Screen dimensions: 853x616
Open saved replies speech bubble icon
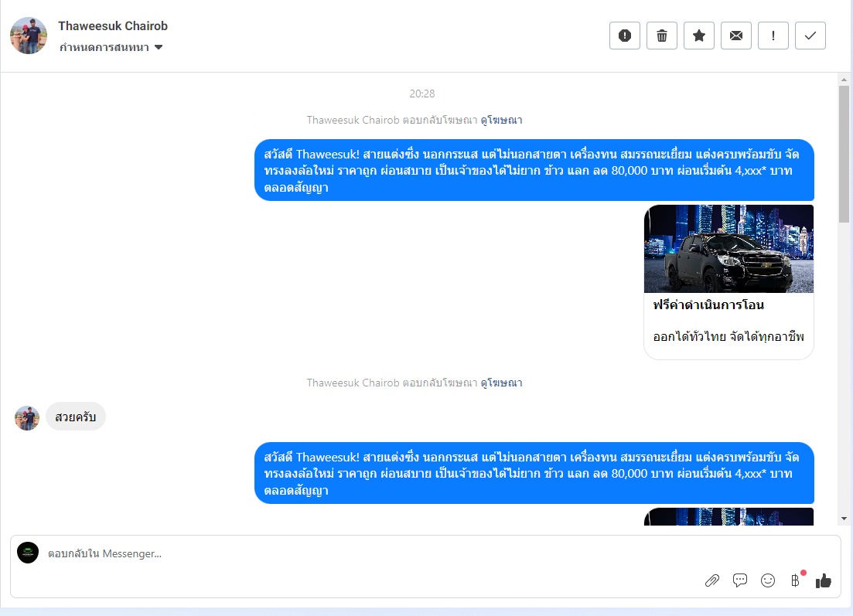740,580
